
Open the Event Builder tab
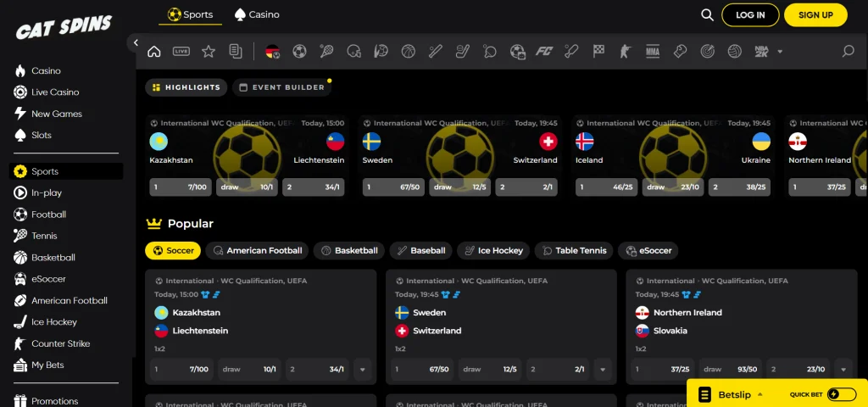coord(281,87)
